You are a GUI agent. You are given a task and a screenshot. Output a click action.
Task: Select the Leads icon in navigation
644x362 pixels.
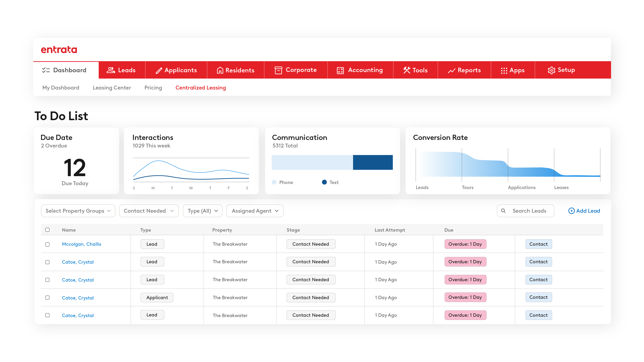click(x=111, y=70)
